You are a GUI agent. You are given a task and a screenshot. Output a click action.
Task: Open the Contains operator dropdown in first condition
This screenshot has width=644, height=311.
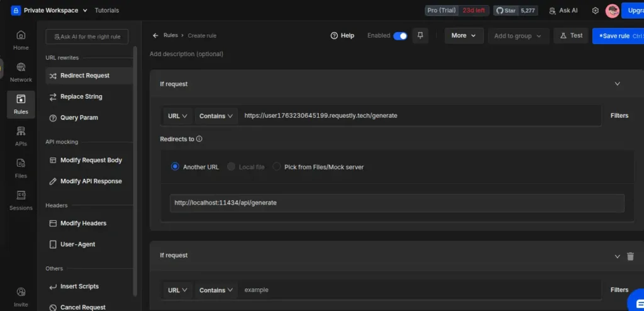click(216, 116)
